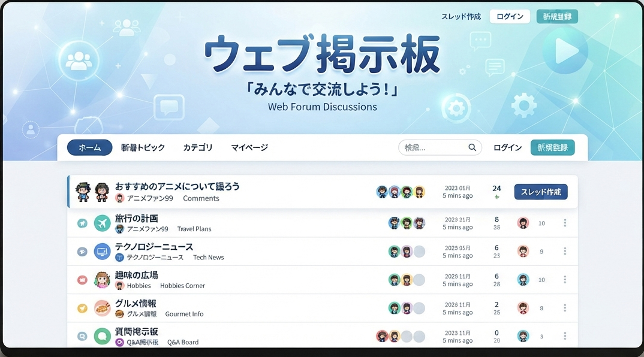Click ログイン in the navigation bar
Viewport: 644px width, 357px height.
tap(508, 147)
